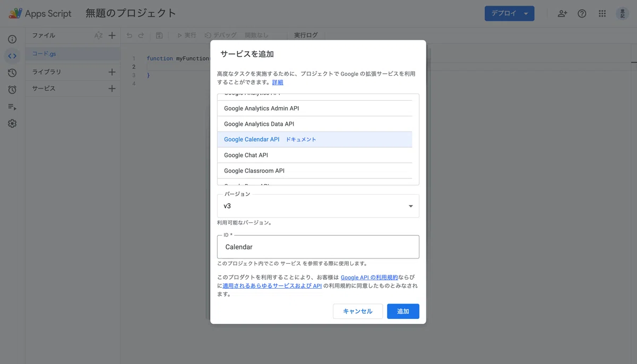Image resolution: width=637 pixels, height=364 pixels.
Task: Open project history icon in sidebar
Action: pos(12,73)
